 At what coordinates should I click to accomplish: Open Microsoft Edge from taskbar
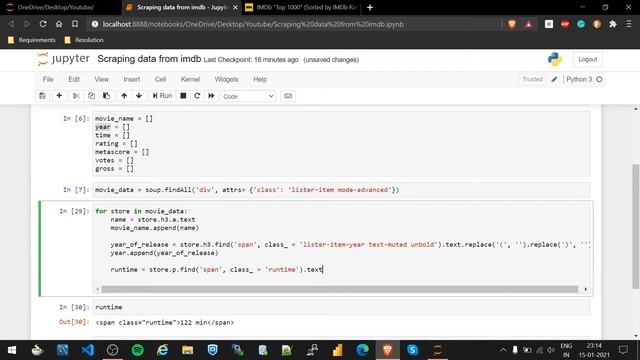(x=362, y=350)
